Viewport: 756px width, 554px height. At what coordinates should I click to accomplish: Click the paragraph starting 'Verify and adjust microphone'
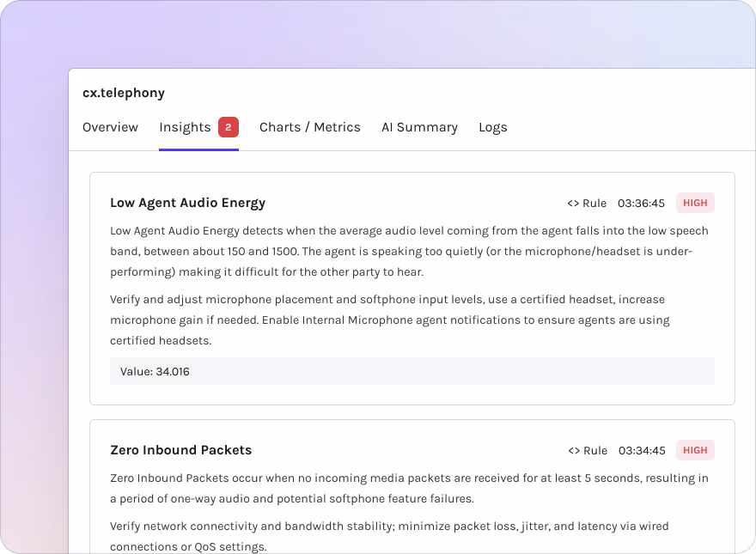[x=390, y=320]
